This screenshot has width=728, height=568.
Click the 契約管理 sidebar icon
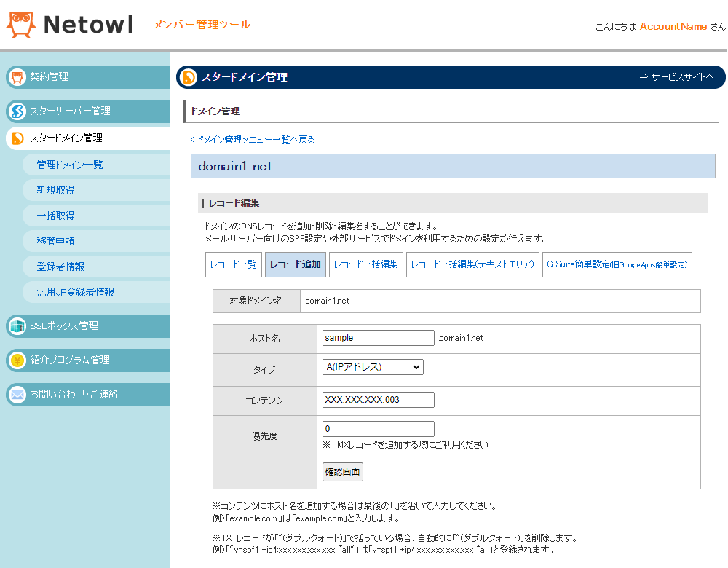point(16,77)
